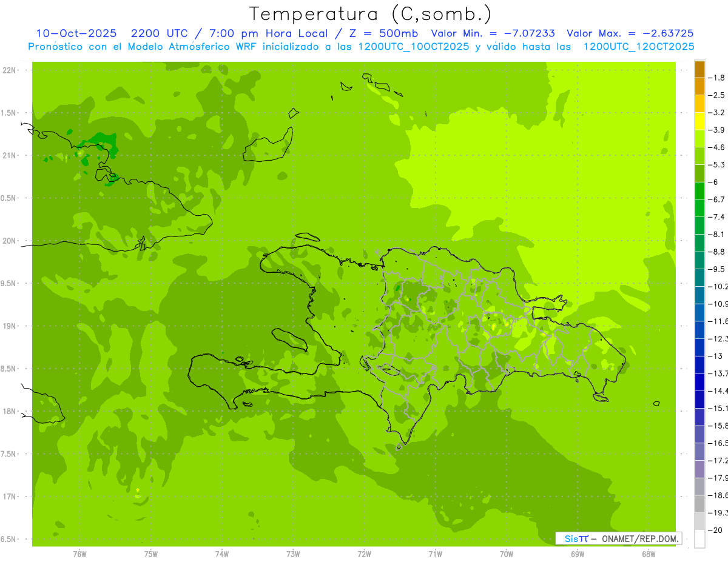Click the '18N' latitude label
The width and height of the screenshot is (728, 562).
click(x=10, y=412)
